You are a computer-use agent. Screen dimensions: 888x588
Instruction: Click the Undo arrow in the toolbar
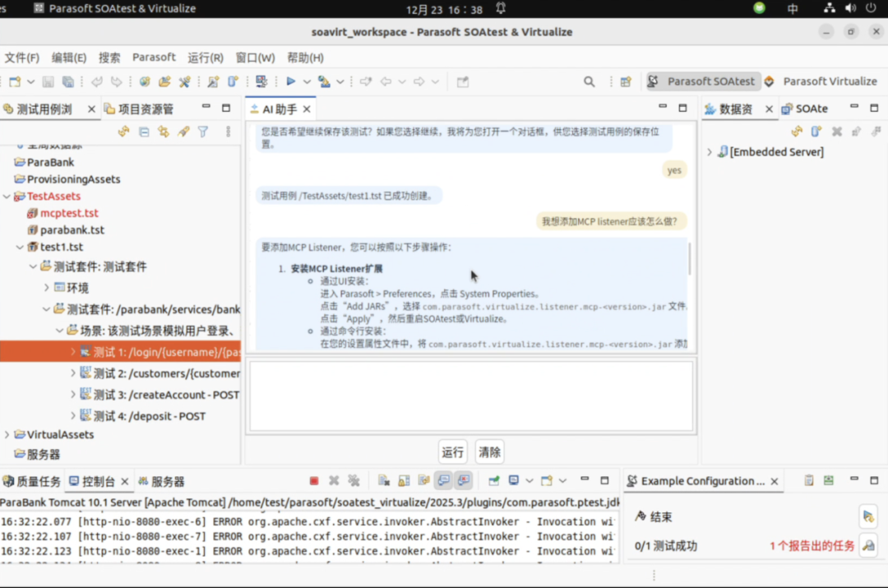pyautogui.click(x=97, y=81)
